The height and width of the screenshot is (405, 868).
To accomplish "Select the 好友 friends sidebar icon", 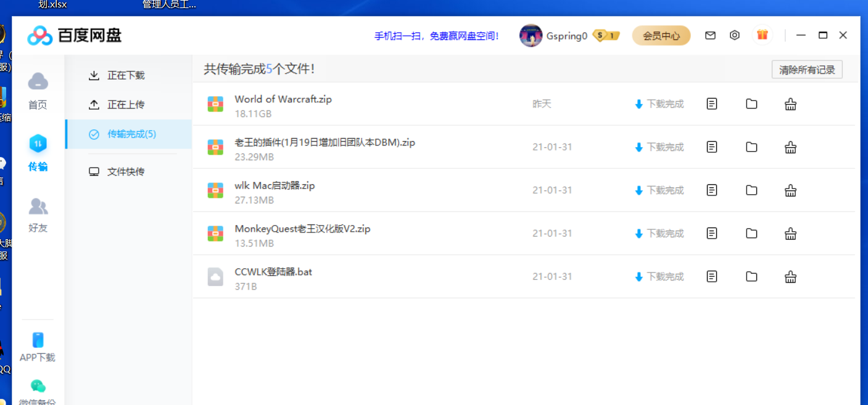I will tap(38, 207).
